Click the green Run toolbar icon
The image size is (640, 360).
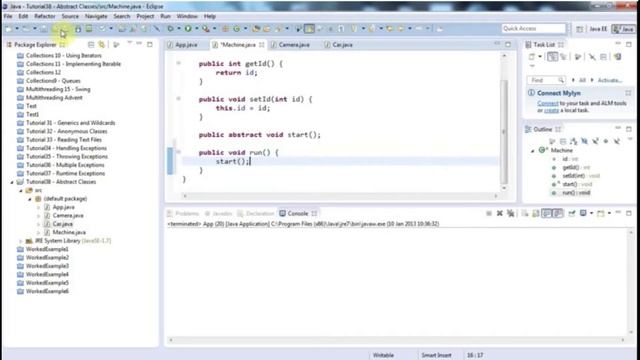[188, 29]
